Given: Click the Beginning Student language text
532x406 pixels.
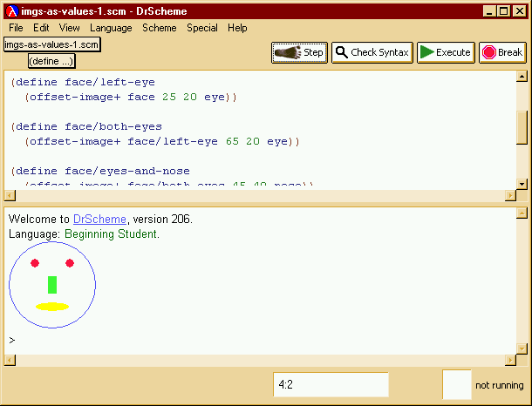Looking at the screenshot, I should (x=111, y=234).
